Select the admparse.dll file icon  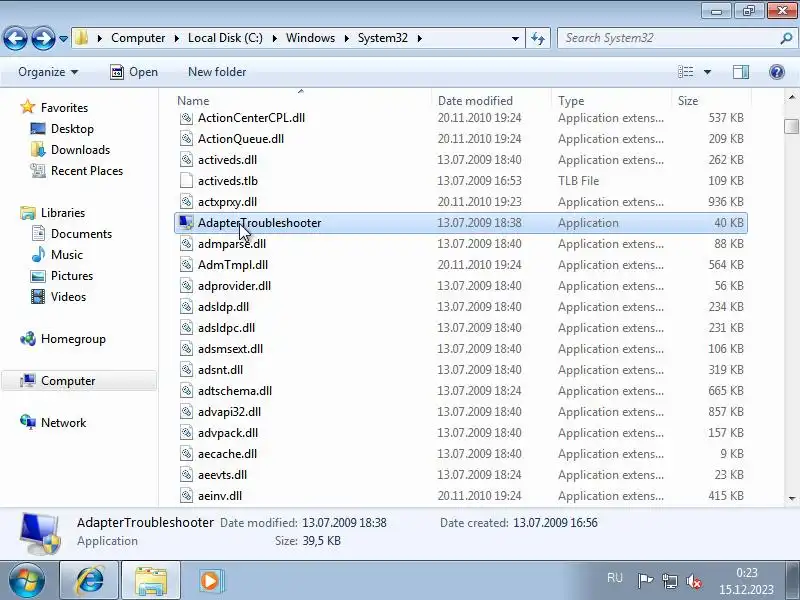pyautogui.click(x=187, y=244)
